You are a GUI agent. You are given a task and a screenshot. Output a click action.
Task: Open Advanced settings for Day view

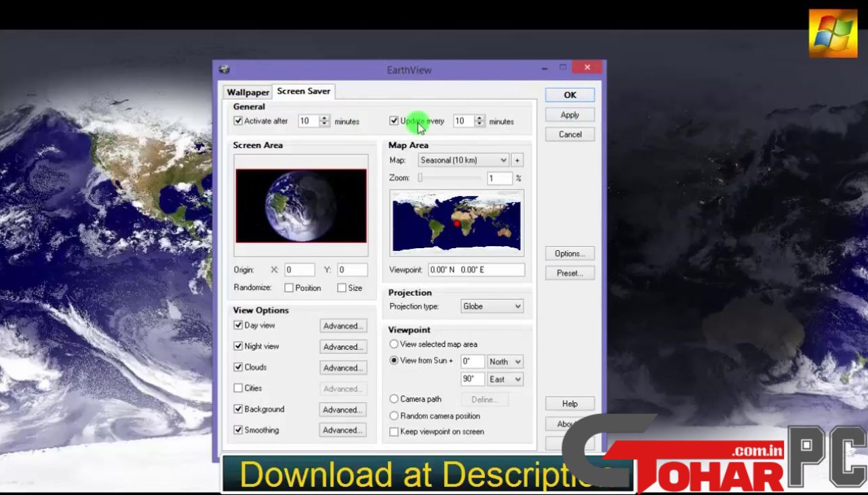(x=343, y=326)
